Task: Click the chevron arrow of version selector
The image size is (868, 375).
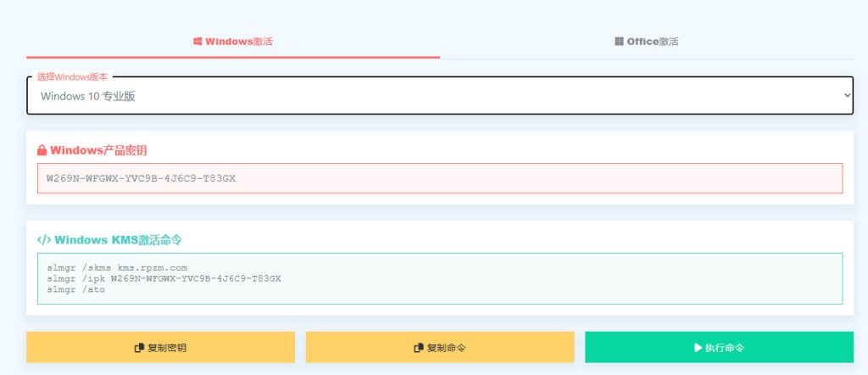Action: click(847, 96)
